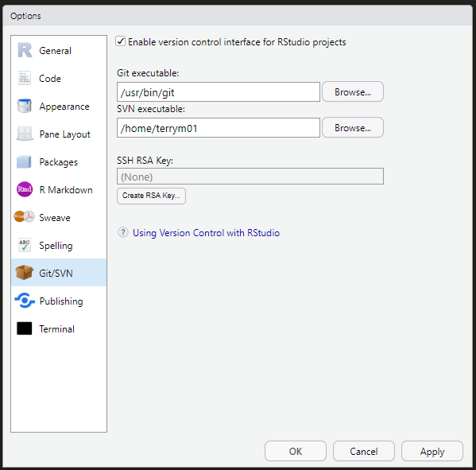Click the Pane Layout grid icon

pyautogui.click(x=25, y=134)
